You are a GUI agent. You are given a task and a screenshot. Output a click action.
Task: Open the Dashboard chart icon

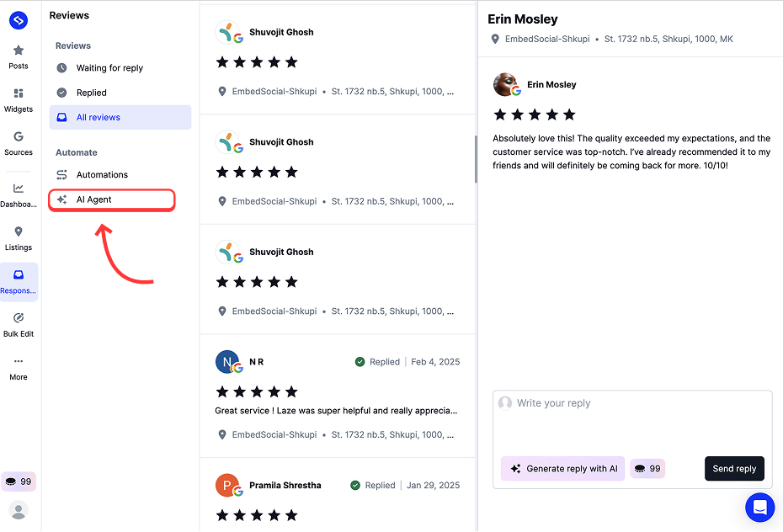[19, 194]
